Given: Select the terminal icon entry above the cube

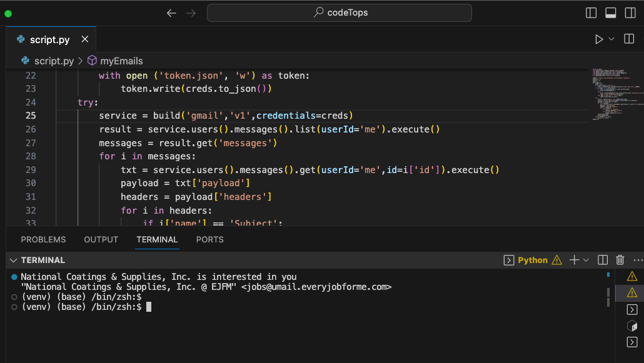Looking at the screenshot, I should 632,310.
